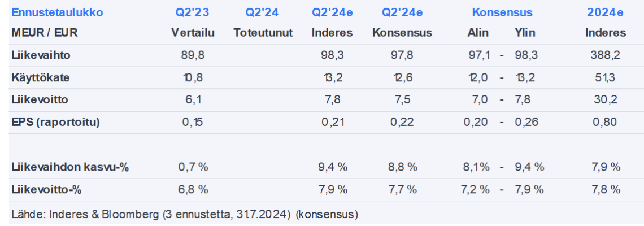
Task: Select the Q2'23 Liikevaihto value 89,8
Action: click(193, 55)
